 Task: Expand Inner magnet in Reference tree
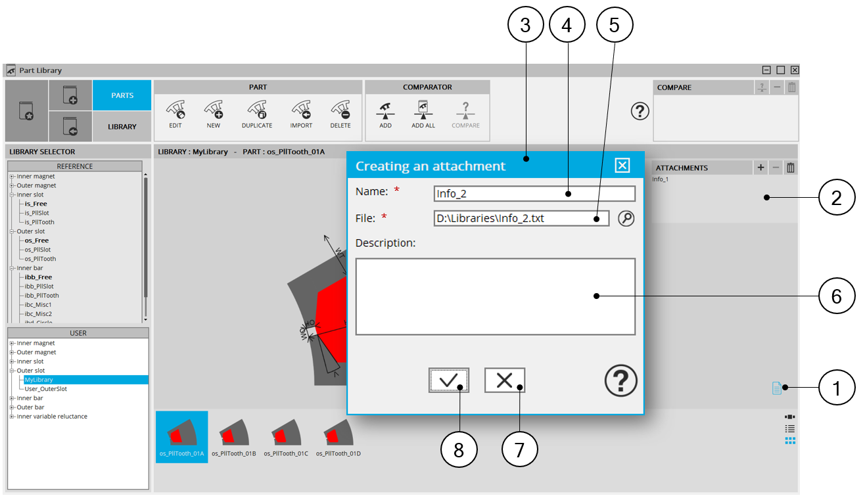(x=12, y=177)
